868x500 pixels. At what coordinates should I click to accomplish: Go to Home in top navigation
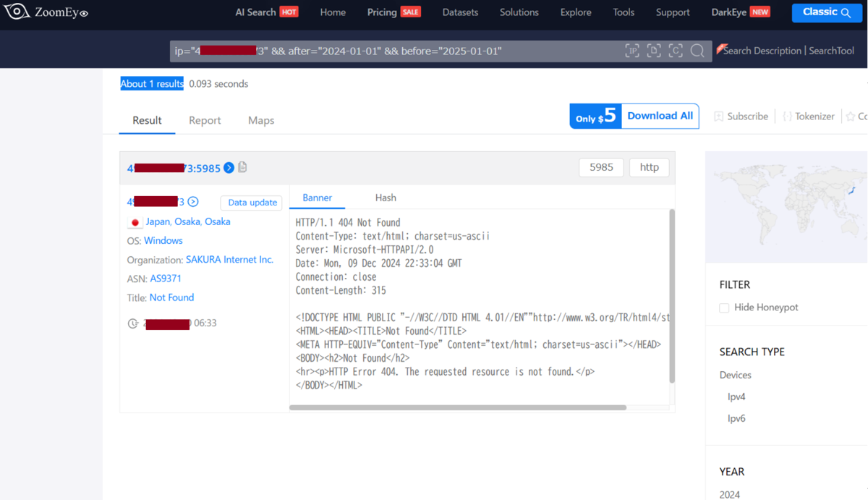click(333, 12)
